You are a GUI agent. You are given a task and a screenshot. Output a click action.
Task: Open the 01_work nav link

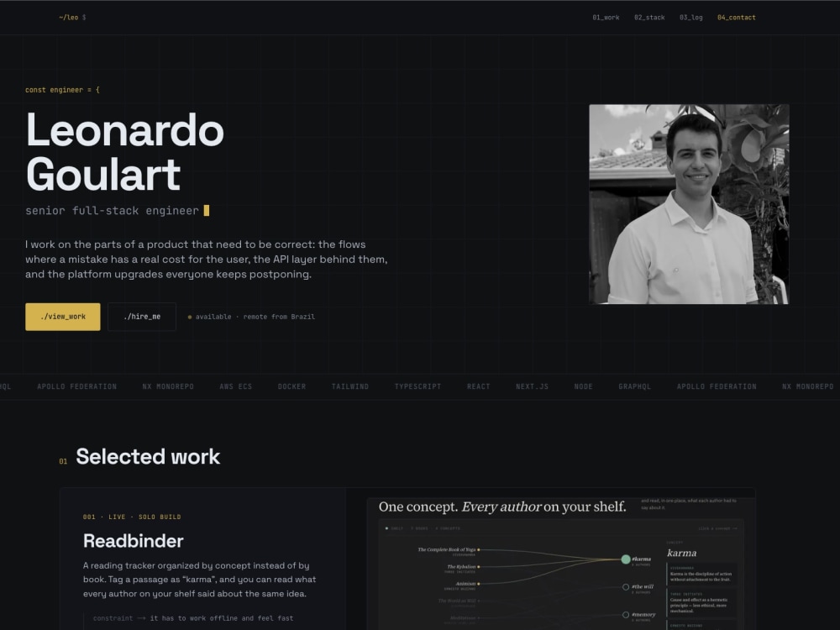(x=606, y=18)
